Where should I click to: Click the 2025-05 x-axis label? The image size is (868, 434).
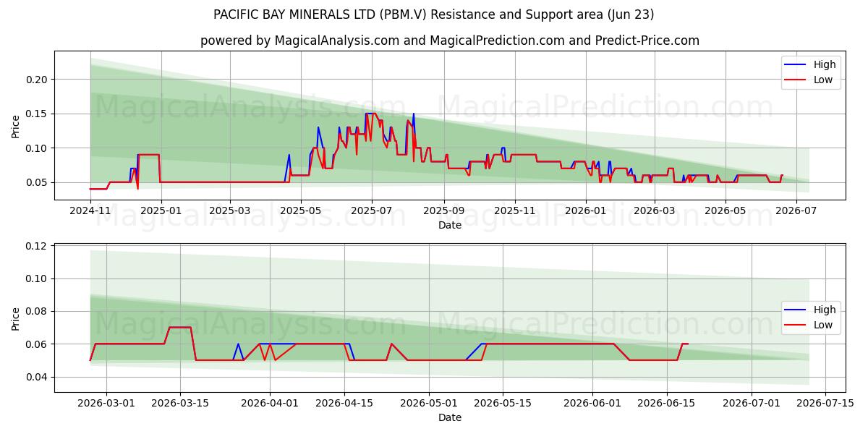click(300, 210)
